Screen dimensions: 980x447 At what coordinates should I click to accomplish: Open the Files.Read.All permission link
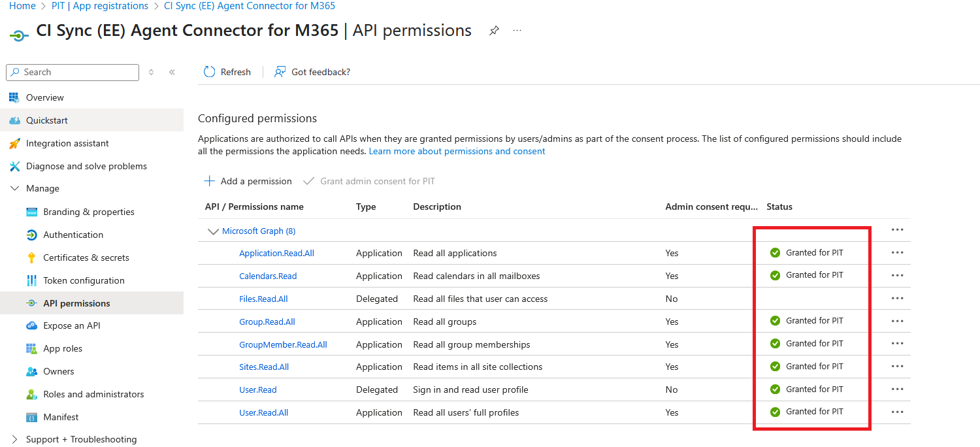click(263, 299)
